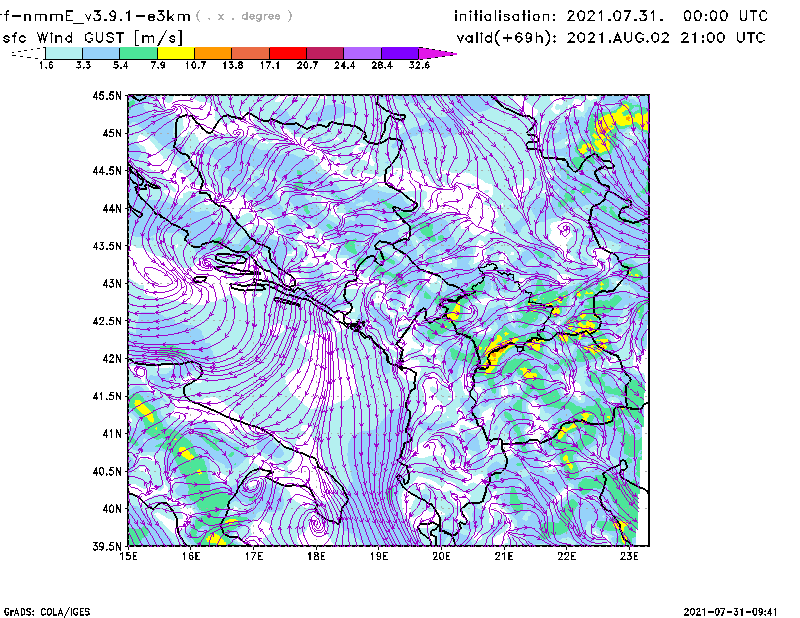Click the 'sfc Wind GUST [m/s]' title

92,38
